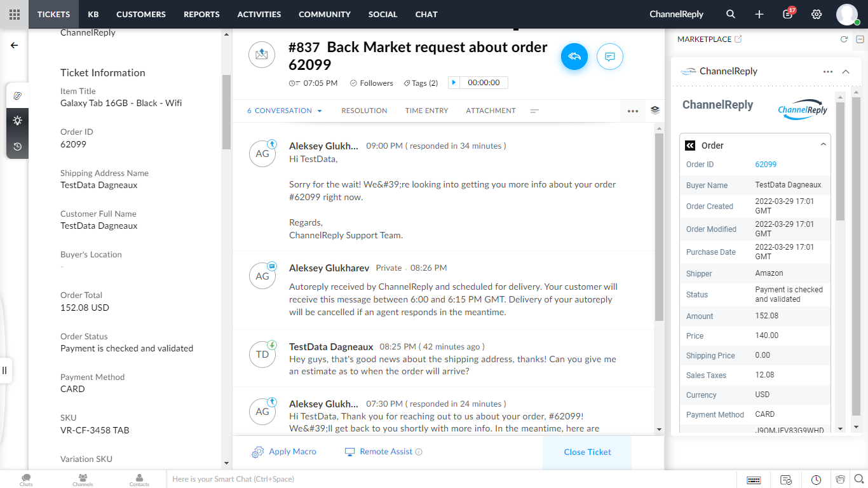The width and height of the screenshot is (868, 488).
Task: Open the Chat menu
Action: point(426,14)
